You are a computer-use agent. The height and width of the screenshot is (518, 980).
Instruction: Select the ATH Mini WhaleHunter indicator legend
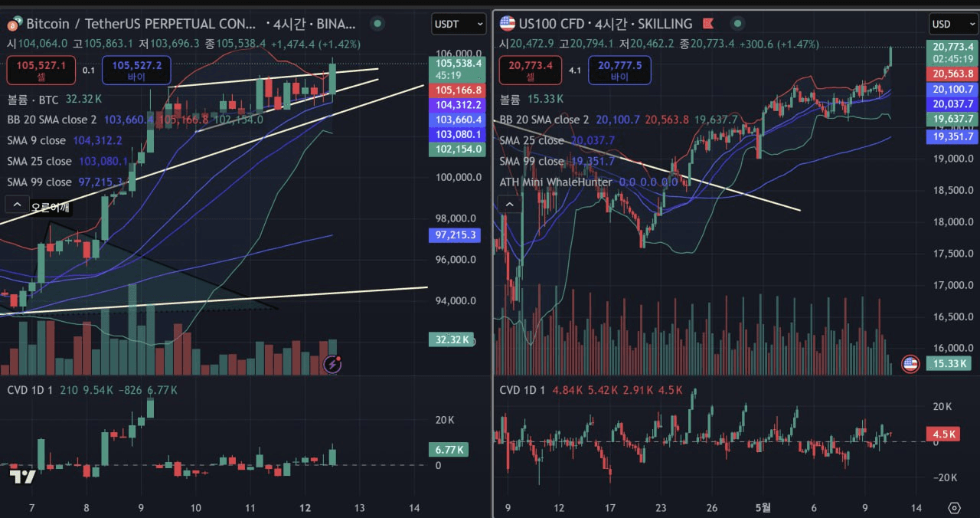pos(556,182)
